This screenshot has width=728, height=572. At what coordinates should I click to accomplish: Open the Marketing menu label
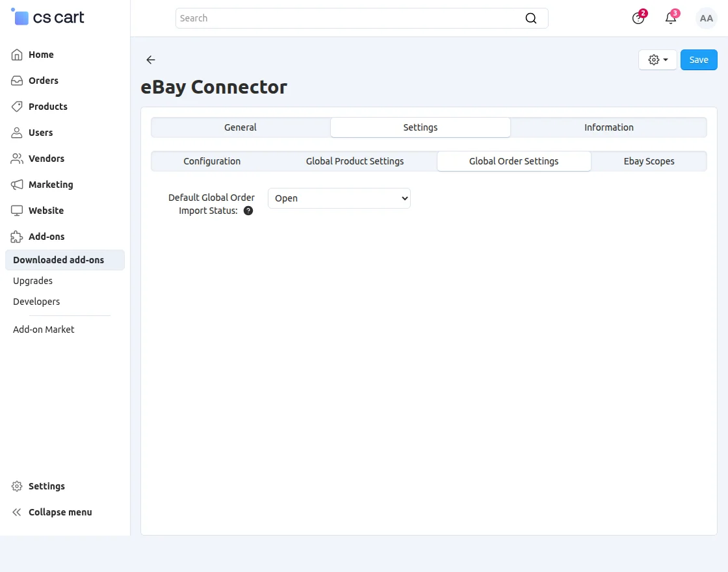pyautogui.click(x=51, y=185)
